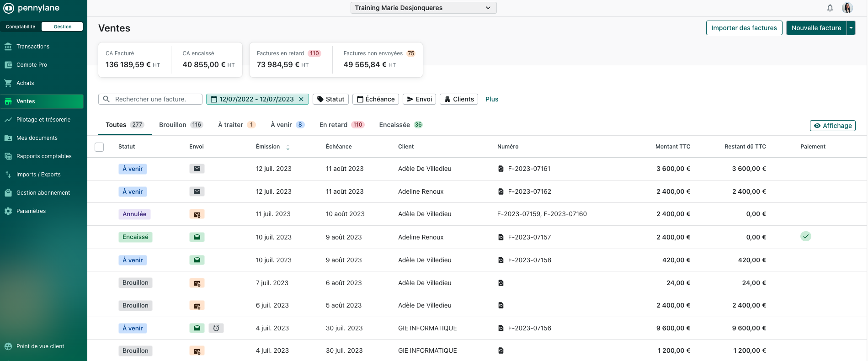
Task: Open the Statut filter dropdown
Action: (x=330, y=99)
